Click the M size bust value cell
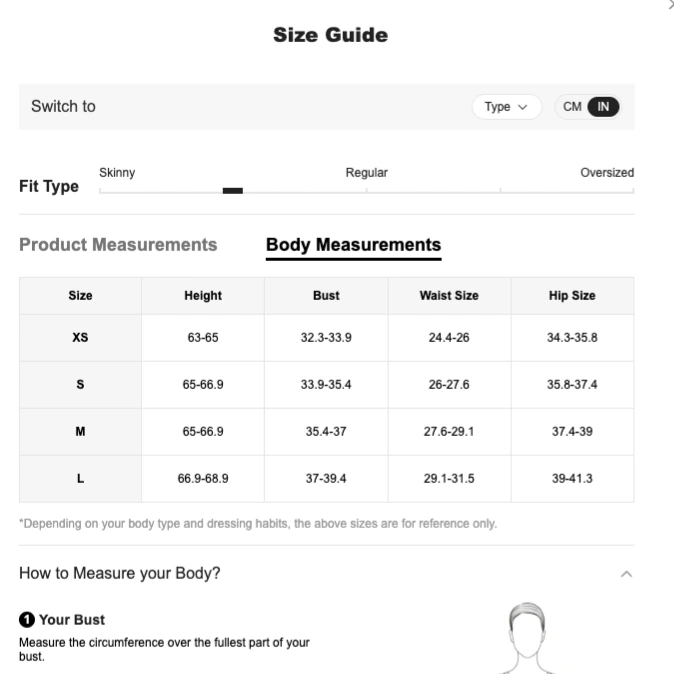 click(x=326, y=432)
